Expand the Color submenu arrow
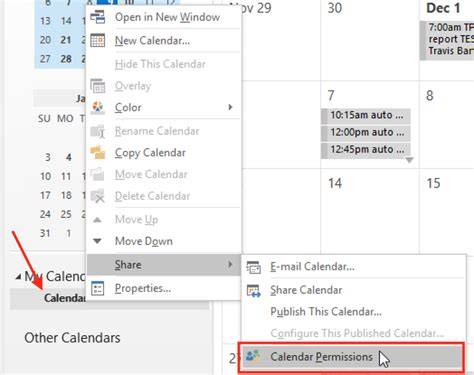Viewport: 474px width, 375px height. 230,107
